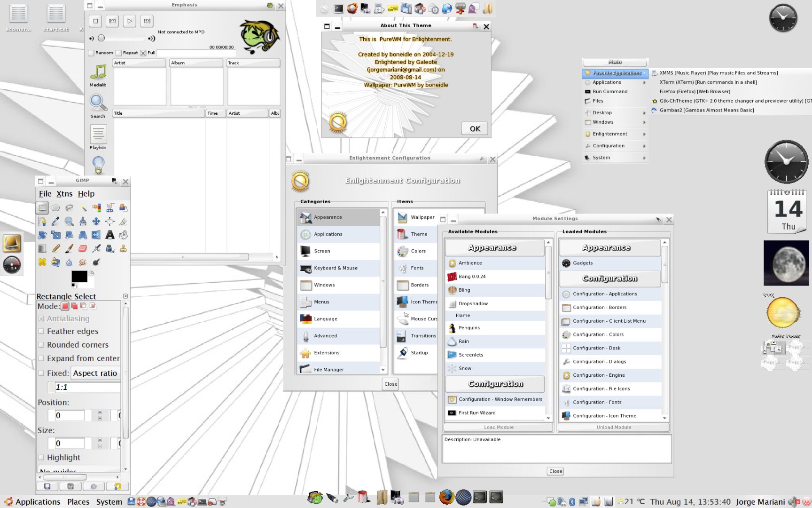Click Close in Module Settings dialog
The image size is (812, 508).
click(x=555, y=471)
